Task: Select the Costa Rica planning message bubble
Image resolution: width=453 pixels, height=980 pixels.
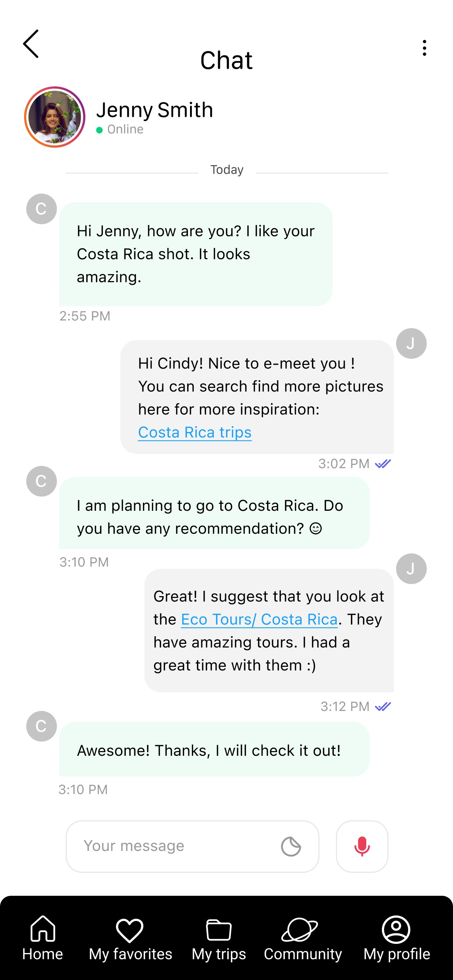Action: 214,513
